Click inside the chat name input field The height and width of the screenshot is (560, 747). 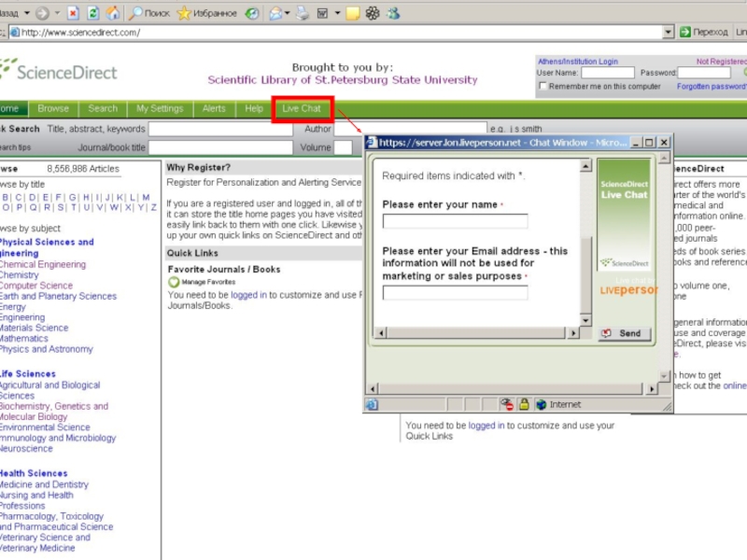point(455,221)
